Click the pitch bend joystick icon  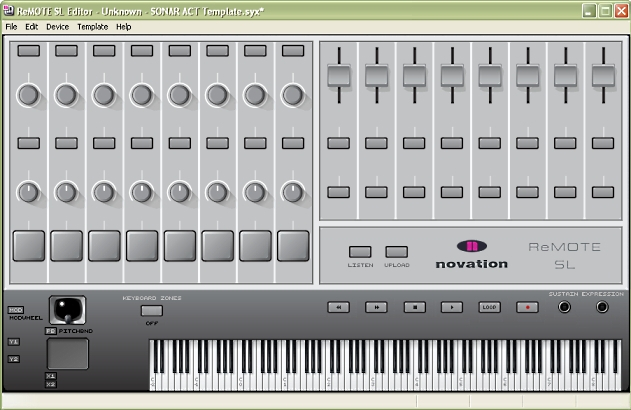tap(67, 310)
